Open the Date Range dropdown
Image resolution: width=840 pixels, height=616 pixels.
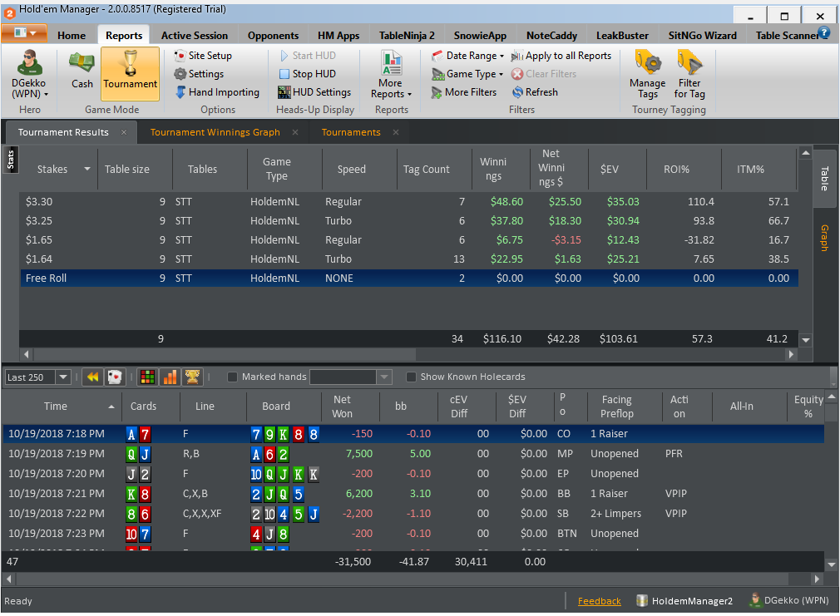[467, 56]
